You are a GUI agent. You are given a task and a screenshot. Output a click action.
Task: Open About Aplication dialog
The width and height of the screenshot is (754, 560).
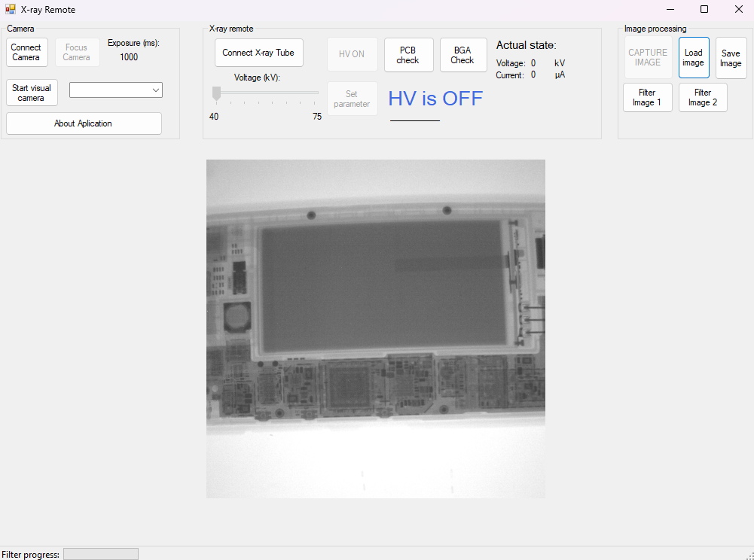tap(84, 123)
